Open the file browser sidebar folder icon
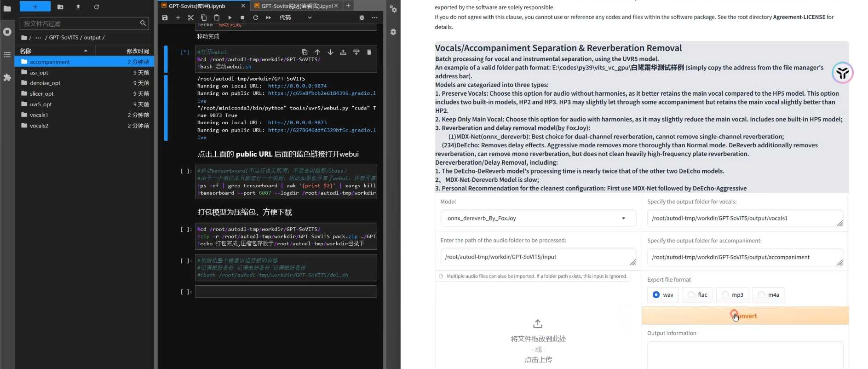868x369 pixels. 7,9
